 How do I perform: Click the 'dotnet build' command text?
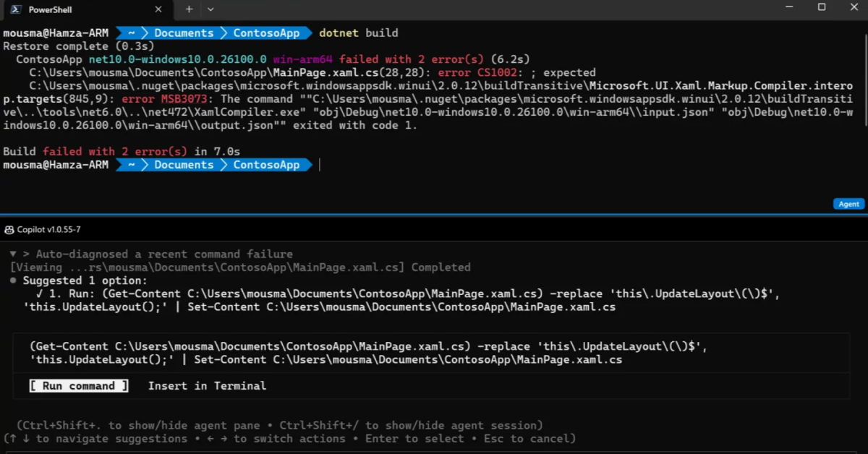coord(359,33)
